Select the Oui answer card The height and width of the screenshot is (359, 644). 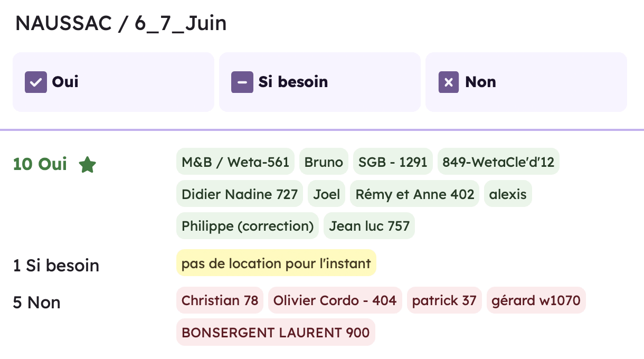(x=113, y=82)
